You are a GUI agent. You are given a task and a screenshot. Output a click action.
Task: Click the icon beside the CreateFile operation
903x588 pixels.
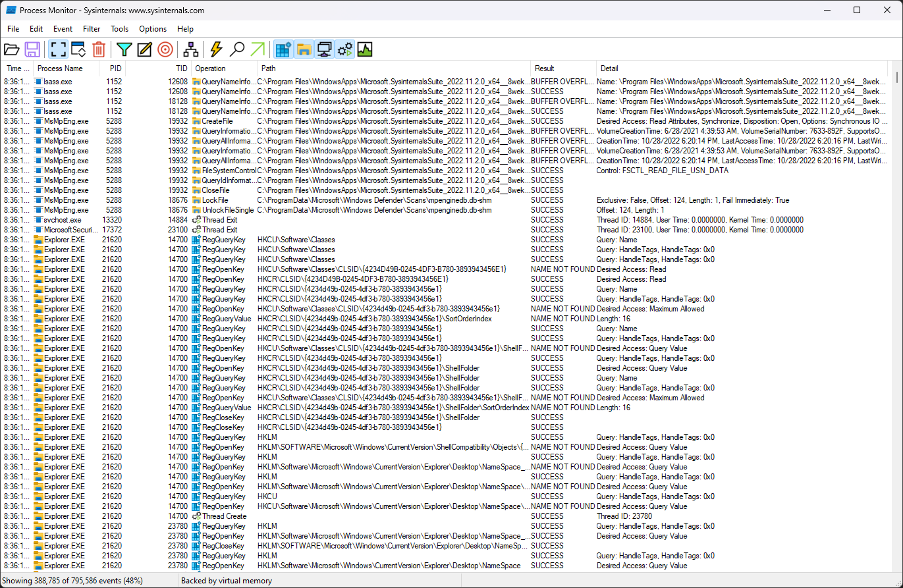click(x=196, y=121)
